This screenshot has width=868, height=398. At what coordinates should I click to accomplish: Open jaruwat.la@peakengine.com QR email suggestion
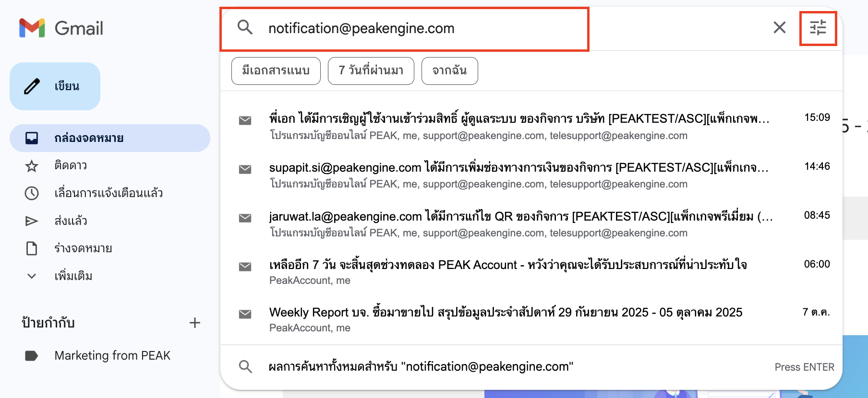tap(531, 224)
